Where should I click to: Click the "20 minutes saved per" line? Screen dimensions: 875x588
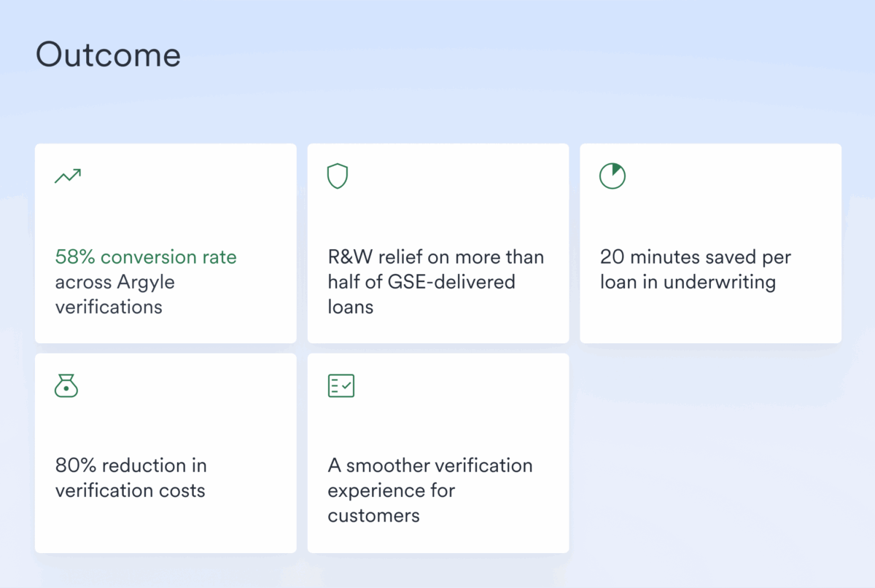pyautogui.click(x=695, y=257)
